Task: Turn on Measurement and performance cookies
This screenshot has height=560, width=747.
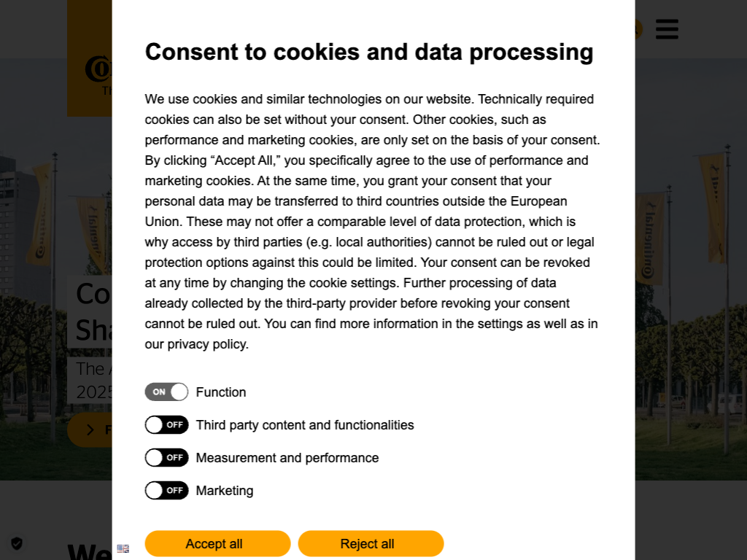Action: (166, 458)
